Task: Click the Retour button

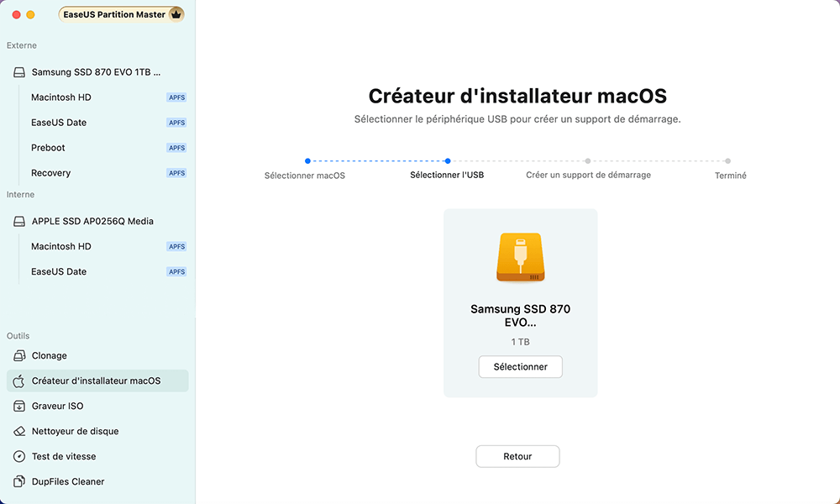Action: click(517, 456)
